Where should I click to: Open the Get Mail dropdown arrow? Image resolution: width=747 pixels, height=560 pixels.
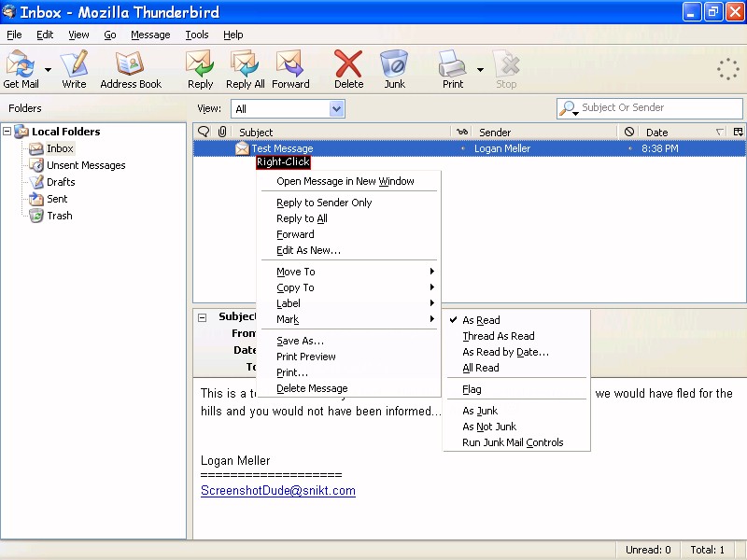(x=48, y=69)
